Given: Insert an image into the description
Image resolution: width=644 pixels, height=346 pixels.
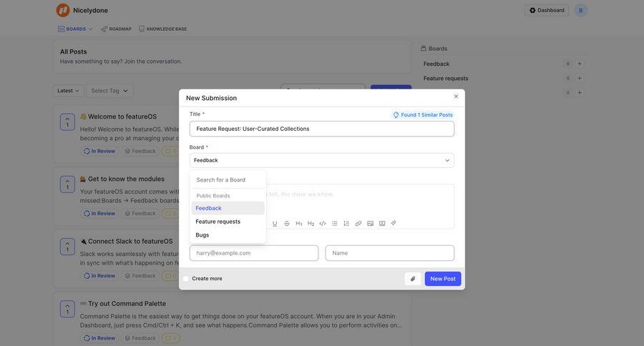Looking at the screenshot, I should (370, 223).
